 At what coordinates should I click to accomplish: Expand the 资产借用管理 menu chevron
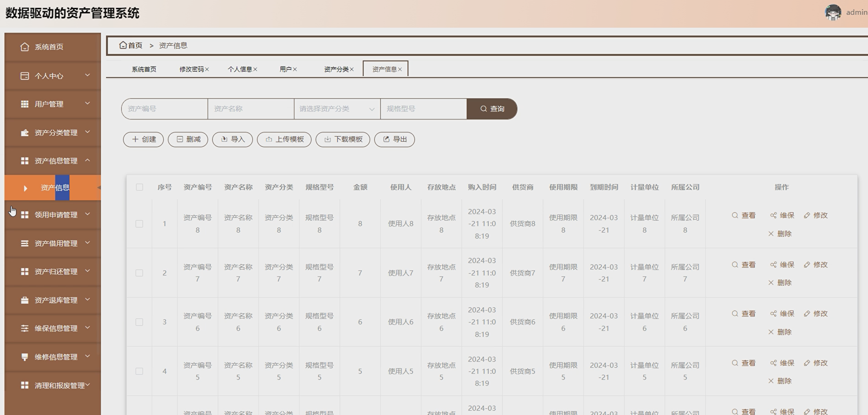tap(88, 242)
